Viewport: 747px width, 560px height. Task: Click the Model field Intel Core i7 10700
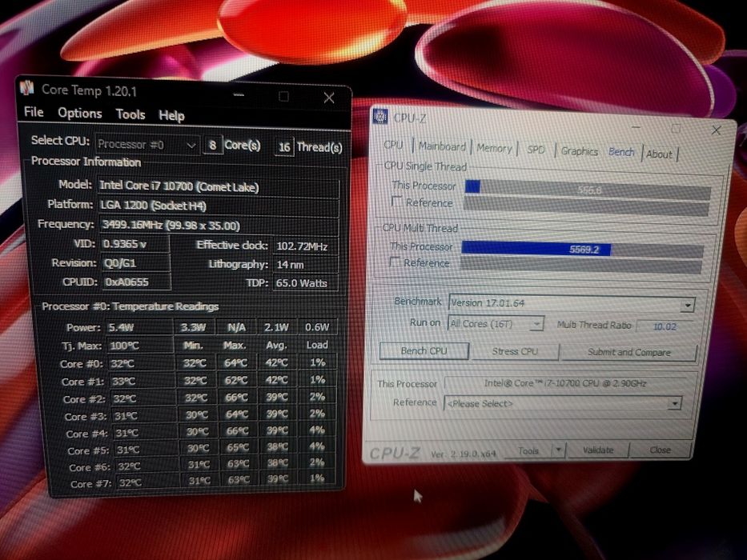coord(219,187)
